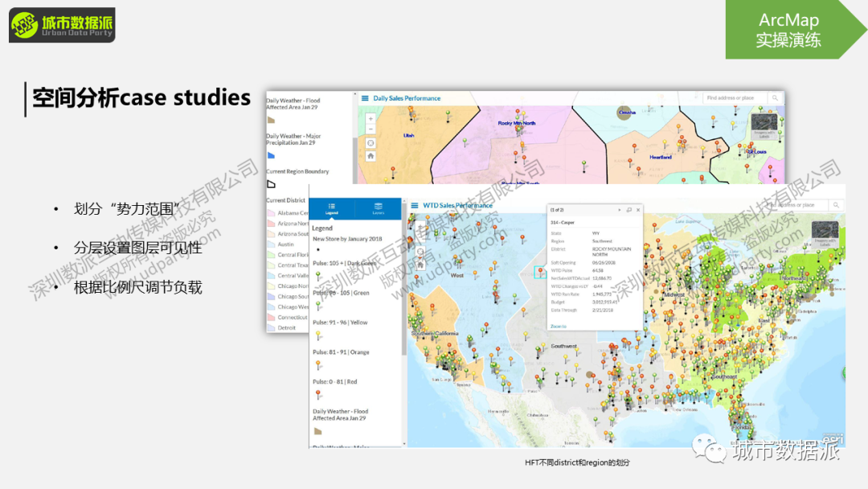Click the Rocky Mtn North region label

pos(517,124)
